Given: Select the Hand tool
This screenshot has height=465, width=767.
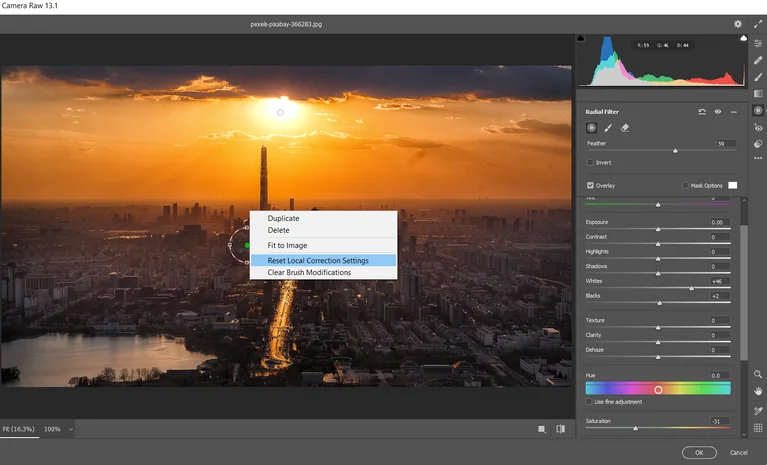Looking at the screenshot, I should [758, 391].
